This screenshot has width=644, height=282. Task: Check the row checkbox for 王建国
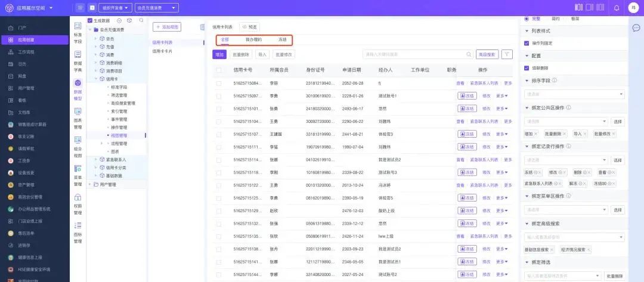[218, 134]
